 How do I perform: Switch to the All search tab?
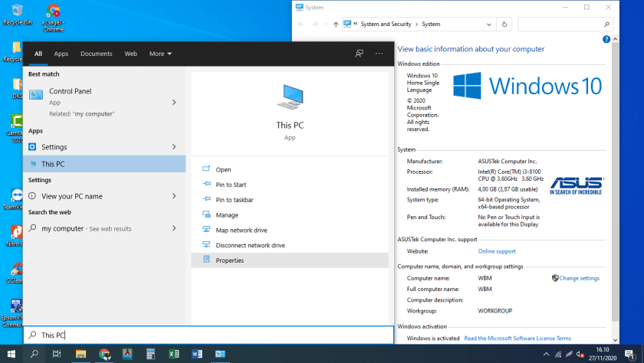click(x=38, y=54)
